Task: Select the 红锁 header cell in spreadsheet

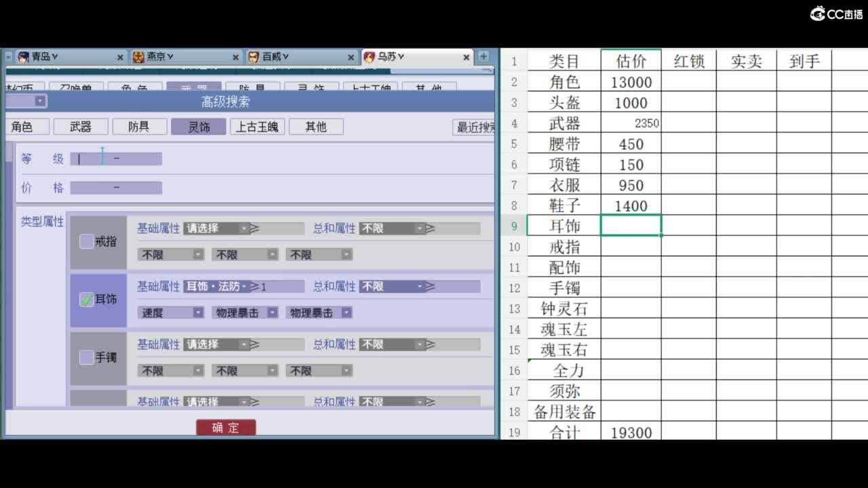Action: pyautogui.click(x=689, y=61)
